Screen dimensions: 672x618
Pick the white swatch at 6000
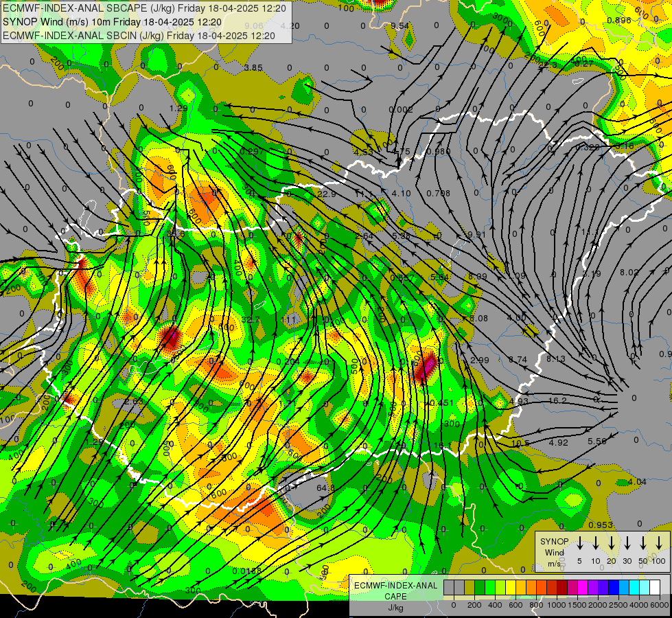[x=654, y=588]
